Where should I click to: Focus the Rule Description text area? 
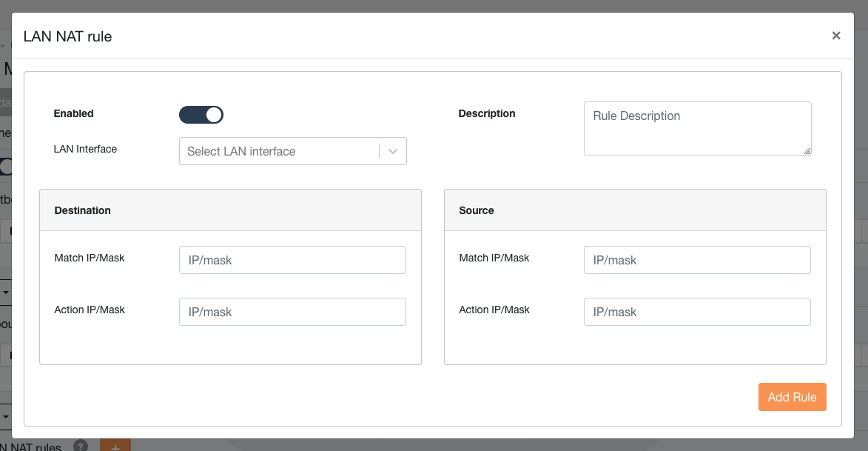[x=696, y=127]
